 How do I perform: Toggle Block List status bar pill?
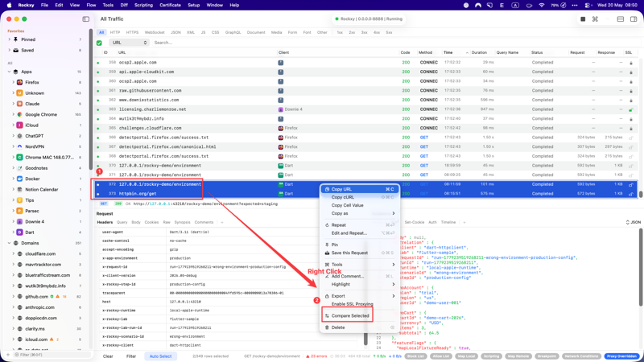click(x=415, y=356)
